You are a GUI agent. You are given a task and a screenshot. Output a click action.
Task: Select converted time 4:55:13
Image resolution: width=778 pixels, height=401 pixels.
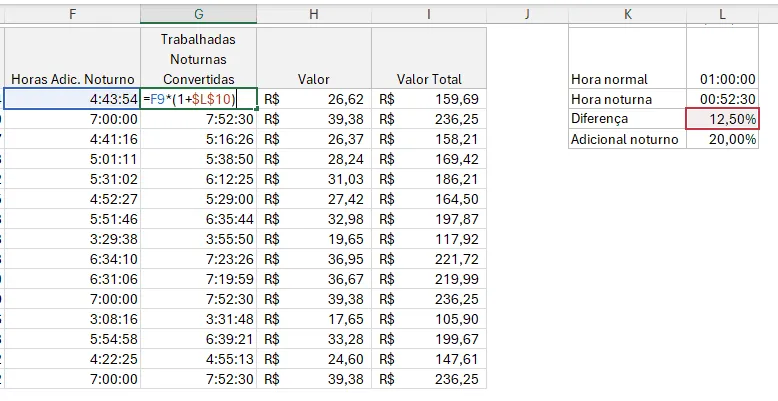point(198,359)
